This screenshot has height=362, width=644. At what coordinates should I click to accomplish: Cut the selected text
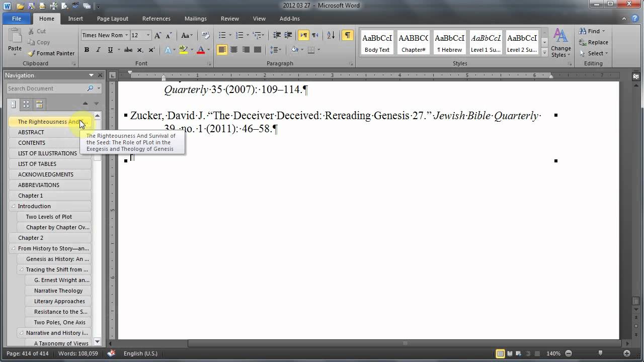point(37,31)
